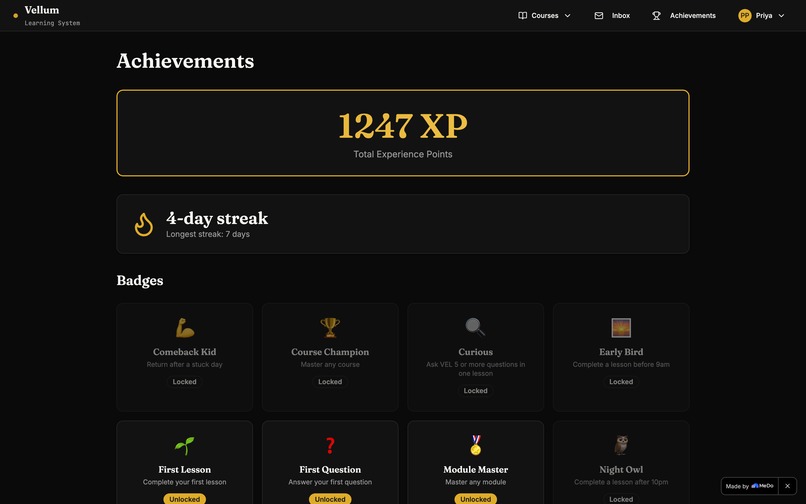Viewport: 806px width, 504px height.
Task: Select the First Question badge title
Action: 330,470
